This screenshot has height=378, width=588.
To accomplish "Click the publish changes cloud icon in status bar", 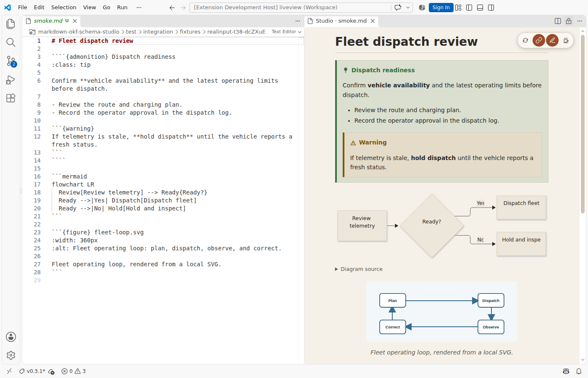I will pos(51,371).
